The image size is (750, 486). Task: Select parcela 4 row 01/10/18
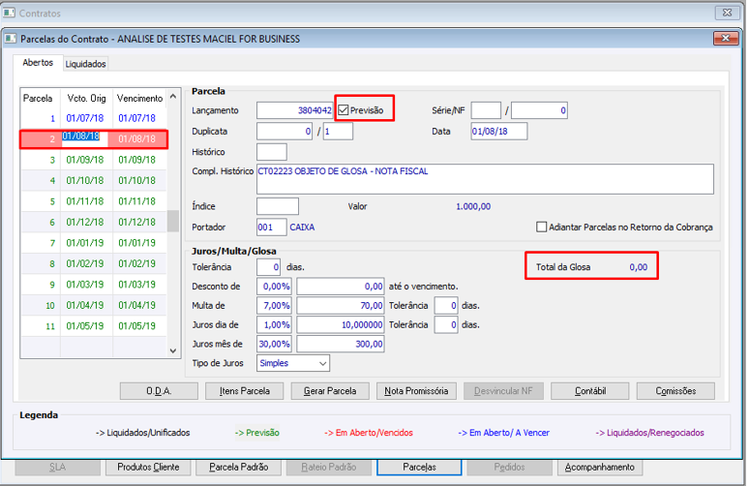[x=94, y=180]
